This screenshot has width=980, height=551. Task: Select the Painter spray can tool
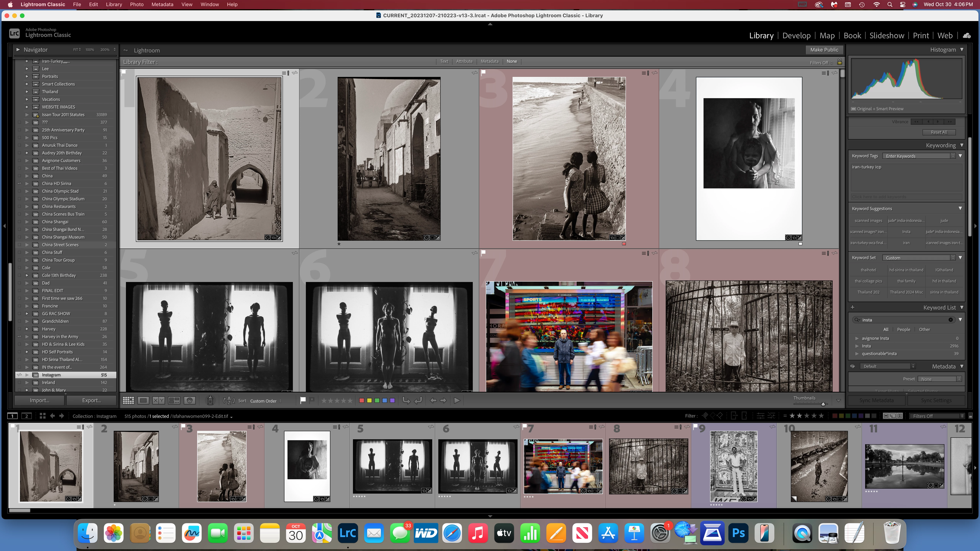210,400
